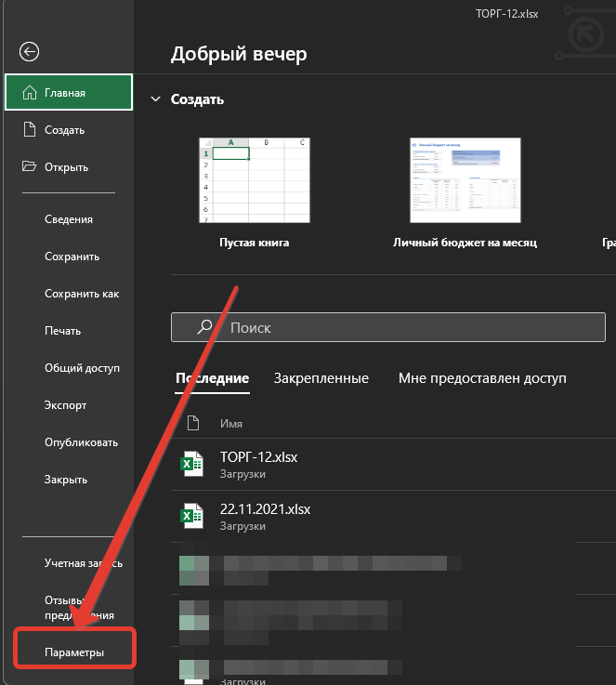Click the back arrow icon
This screenshot has width=616, height=685.
pyautogui.click(x=29, y=52)
